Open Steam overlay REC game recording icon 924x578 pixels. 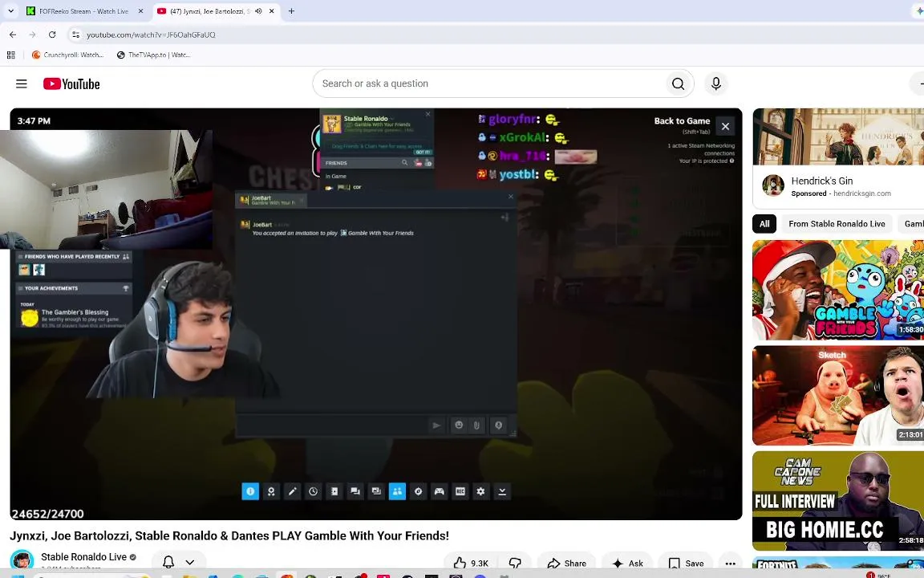[460, 491]
